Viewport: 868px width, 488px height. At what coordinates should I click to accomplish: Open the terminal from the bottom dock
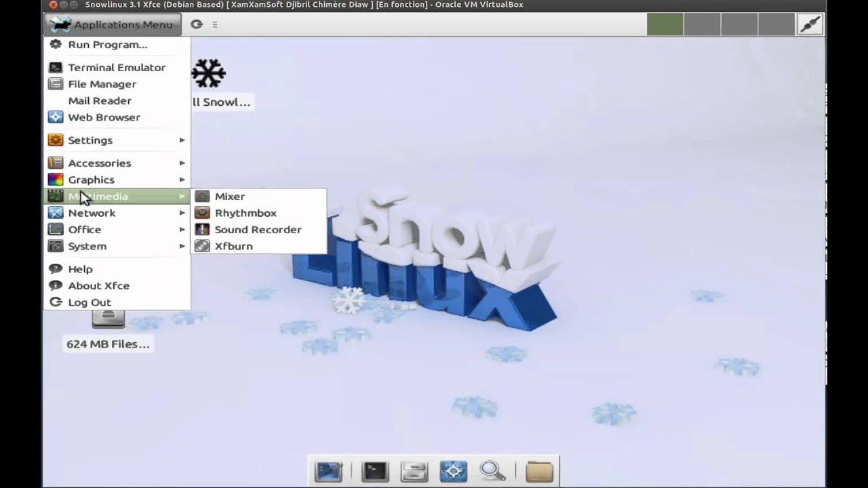pyautogui.click(x=374, y=471)
